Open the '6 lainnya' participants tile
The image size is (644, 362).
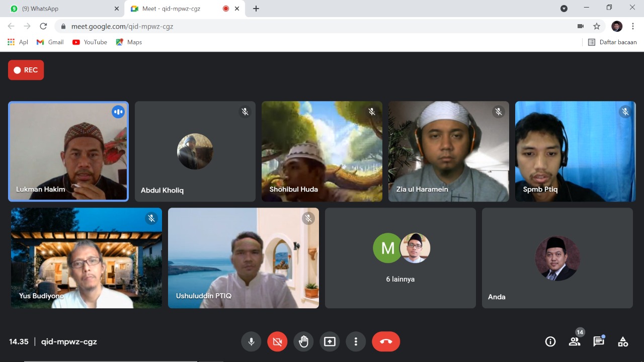pyautogui.click(x=400, y=258)
